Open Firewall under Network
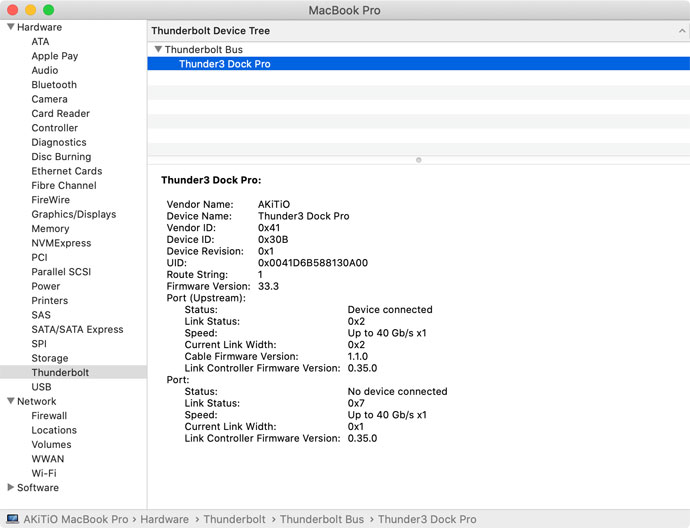This screenshot has height=528, width=690. pos(49,416)
